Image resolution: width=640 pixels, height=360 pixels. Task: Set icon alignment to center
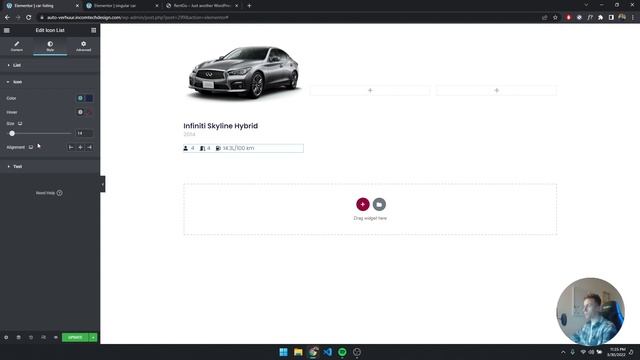[x=80, y=147]
